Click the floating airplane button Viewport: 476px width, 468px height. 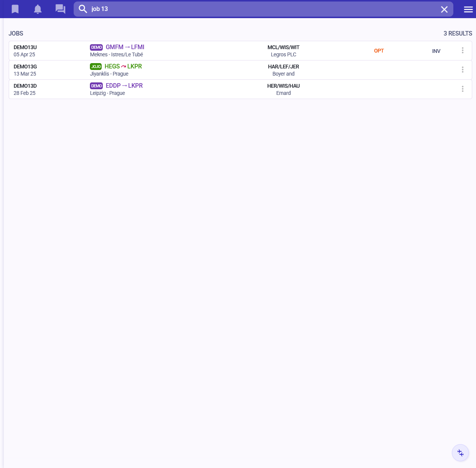[x=460, y=453]
